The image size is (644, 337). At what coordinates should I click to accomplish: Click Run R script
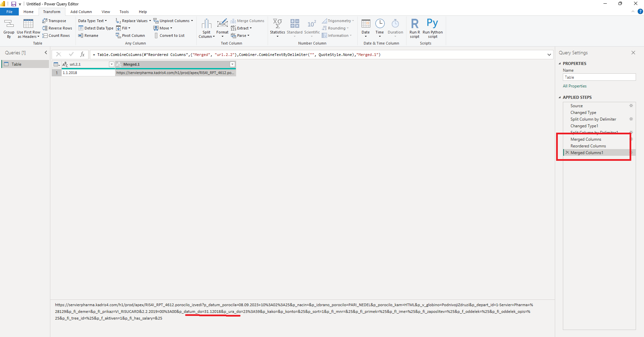click(x=415, y=28)
